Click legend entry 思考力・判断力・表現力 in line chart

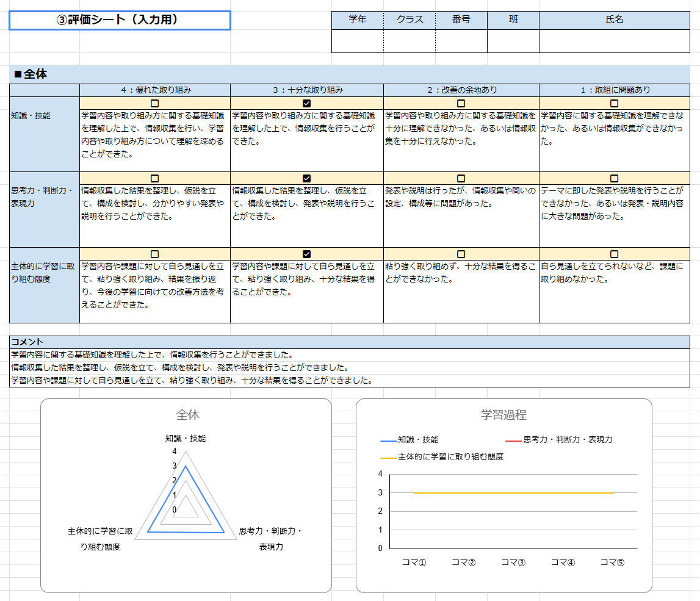pos(559,440)
